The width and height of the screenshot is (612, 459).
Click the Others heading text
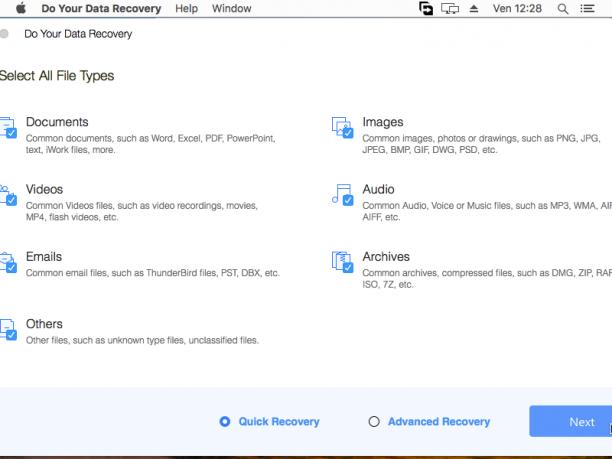pos(44,324)
